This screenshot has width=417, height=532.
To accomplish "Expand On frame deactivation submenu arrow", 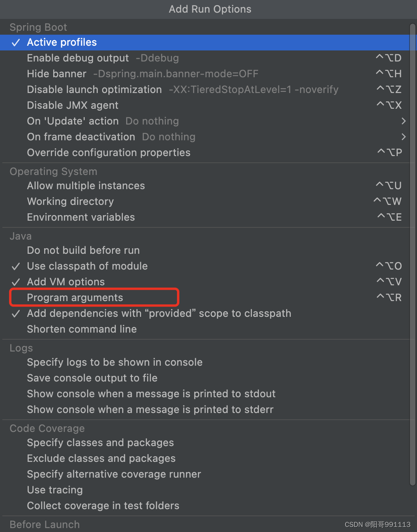I will point(403,137).
